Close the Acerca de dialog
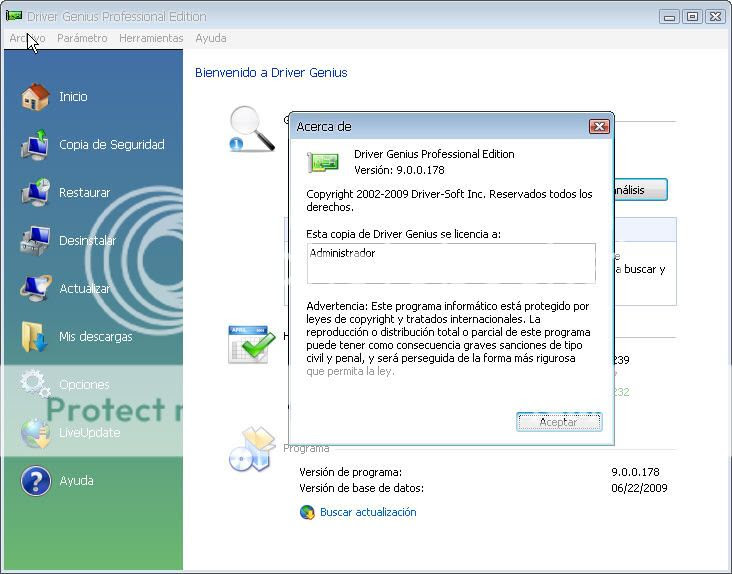The height and width of the screenshot is (574, 732). point(599,126)
